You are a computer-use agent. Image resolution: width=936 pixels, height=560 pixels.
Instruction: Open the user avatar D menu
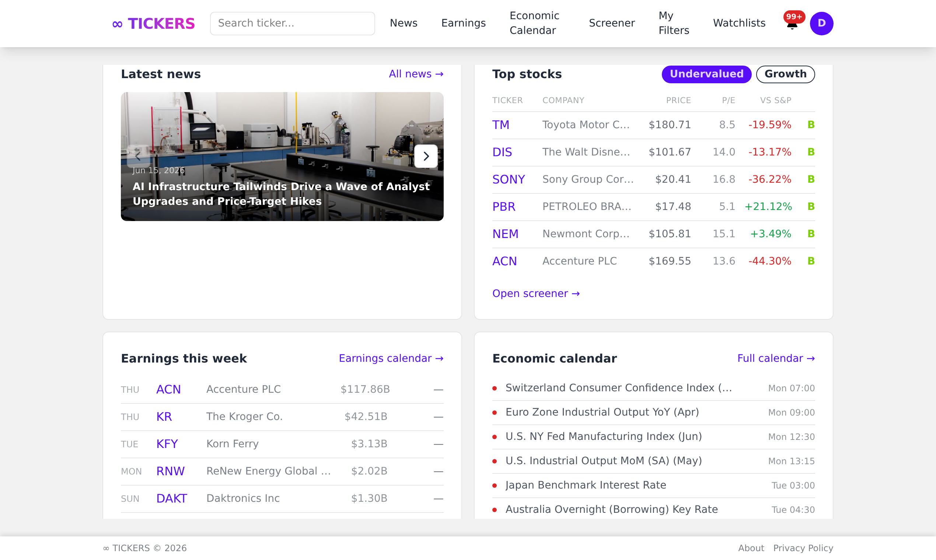pyautogui.click(x=821, y=24)
